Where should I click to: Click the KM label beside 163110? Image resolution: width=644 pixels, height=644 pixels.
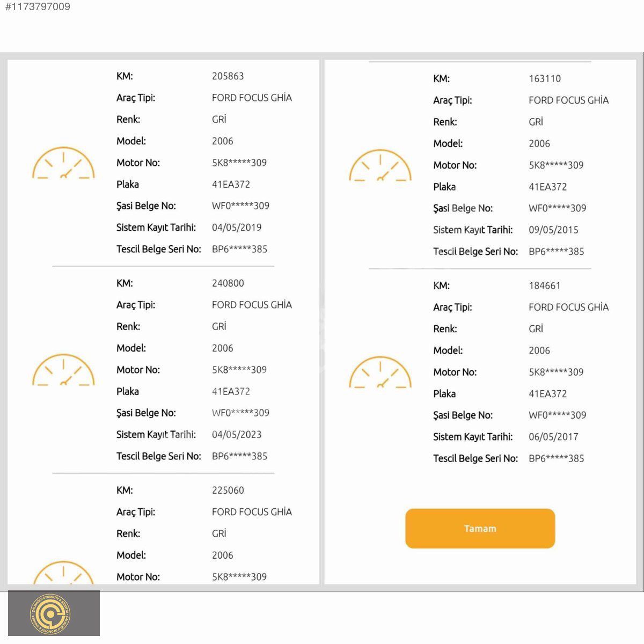pos(441,79)
